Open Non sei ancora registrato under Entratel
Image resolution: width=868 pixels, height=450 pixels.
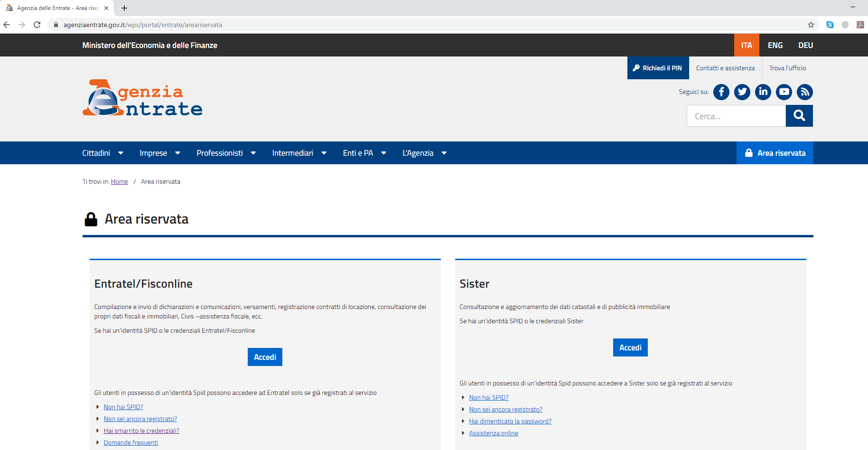click(x=140, y=419)
